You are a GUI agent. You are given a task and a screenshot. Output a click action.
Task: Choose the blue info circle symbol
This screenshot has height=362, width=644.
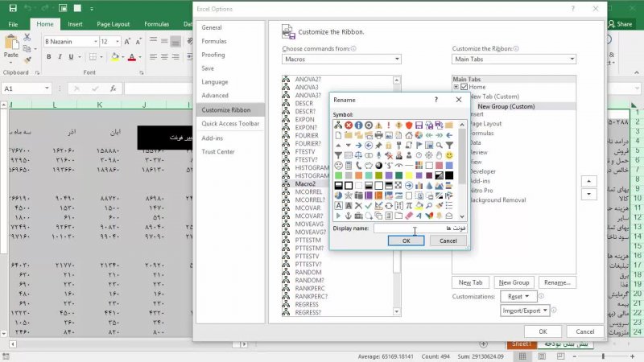click(358, 125)
